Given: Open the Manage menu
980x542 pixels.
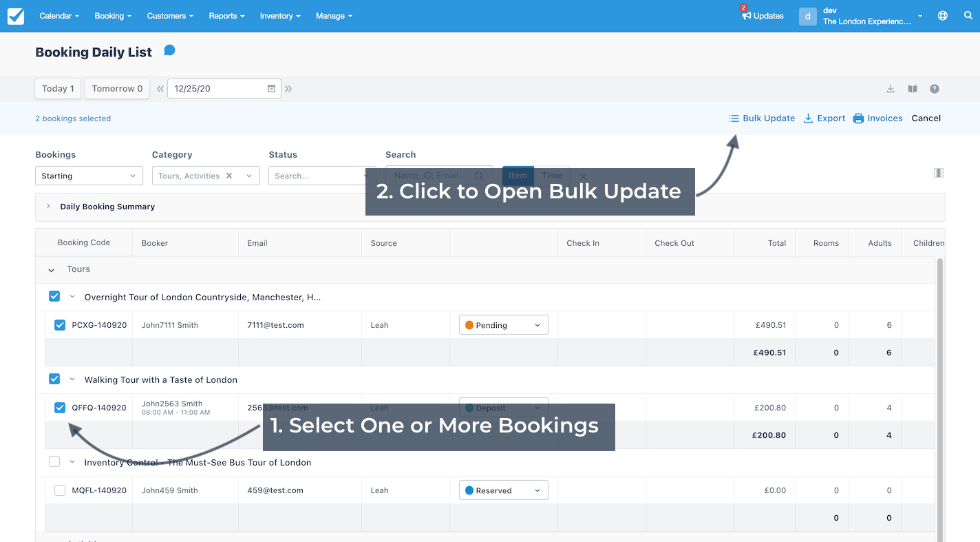Looking at the screenshot, I should [334, 16].
